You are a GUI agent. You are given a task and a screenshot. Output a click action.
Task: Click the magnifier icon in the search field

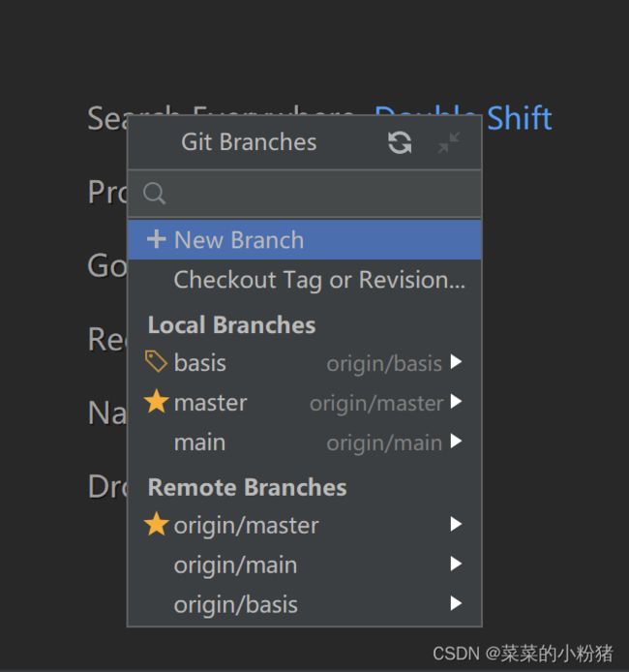coord(154,194)
